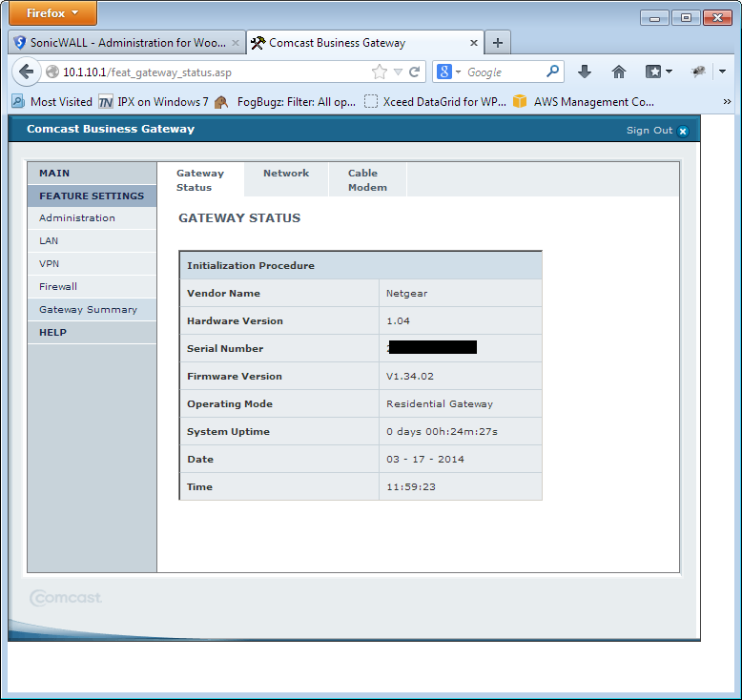Image resolution: width=742 pixels, height=700 pixels.
Task: Open AWS Management Console bookmark
Action: (584, 102)
